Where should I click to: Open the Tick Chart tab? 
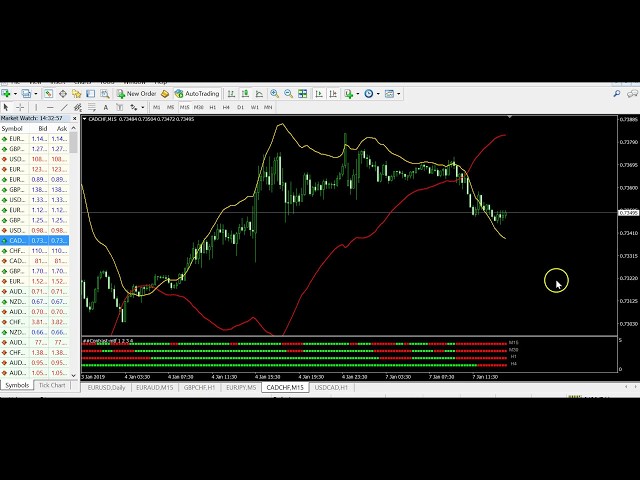pyautogui.click(x=52, y=385)
